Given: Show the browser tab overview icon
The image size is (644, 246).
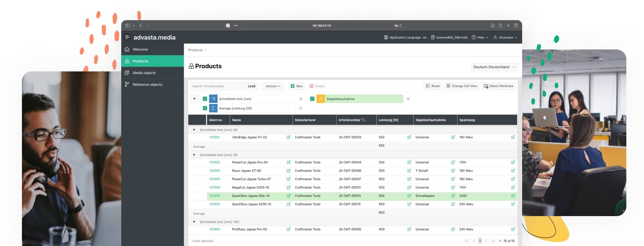Looking at the screenshot, I should 516,26.
